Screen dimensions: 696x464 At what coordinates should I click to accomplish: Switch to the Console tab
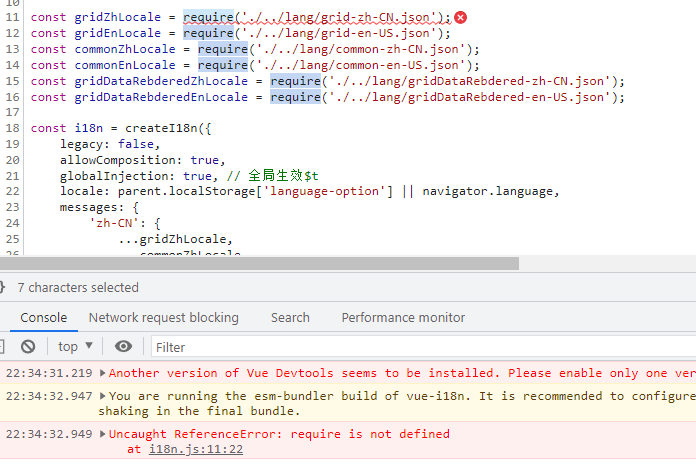44,317
